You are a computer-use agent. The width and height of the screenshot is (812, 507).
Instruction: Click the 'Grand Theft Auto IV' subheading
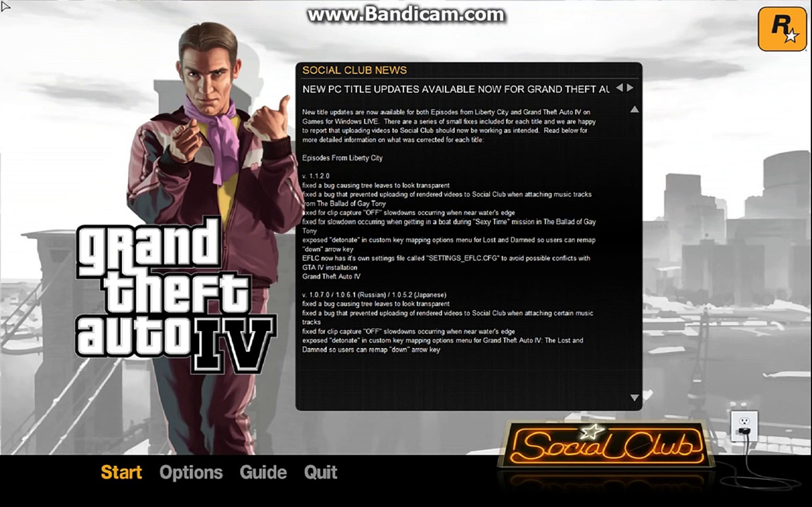coord(331,277)
